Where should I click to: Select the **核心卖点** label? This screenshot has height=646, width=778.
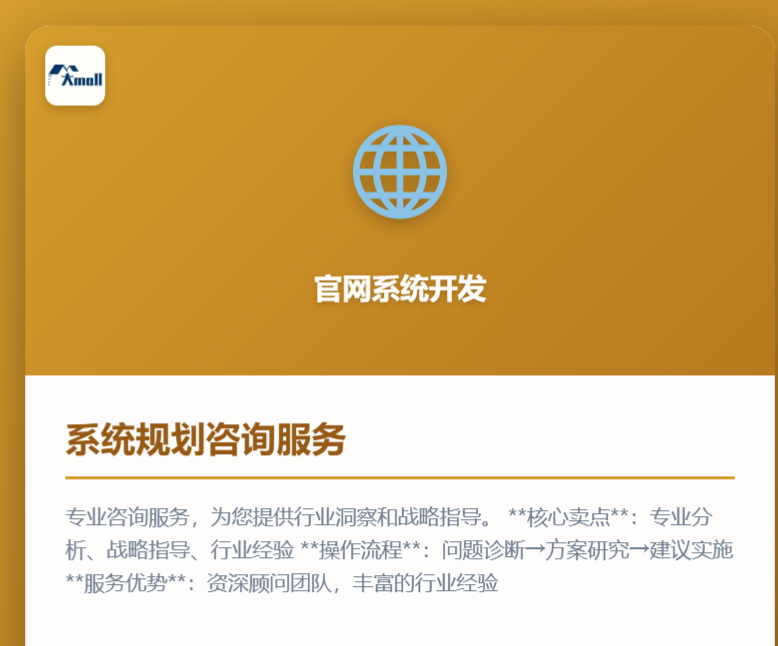[x=572, y=517]
